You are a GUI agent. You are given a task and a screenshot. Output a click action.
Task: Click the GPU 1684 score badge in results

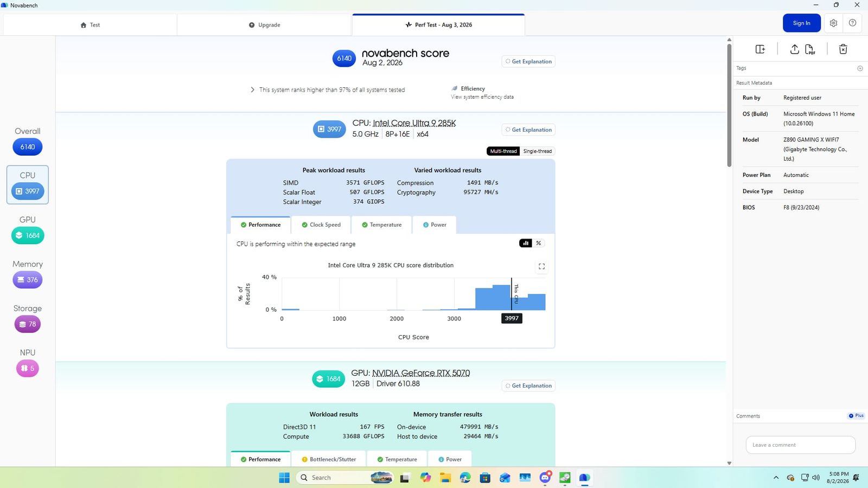coord(328,379)
